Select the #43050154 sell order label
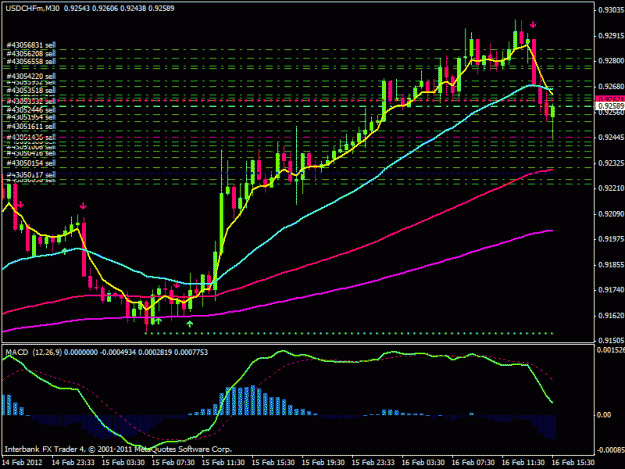This screenshot has height=469, width=625. [x=31, y=163]
